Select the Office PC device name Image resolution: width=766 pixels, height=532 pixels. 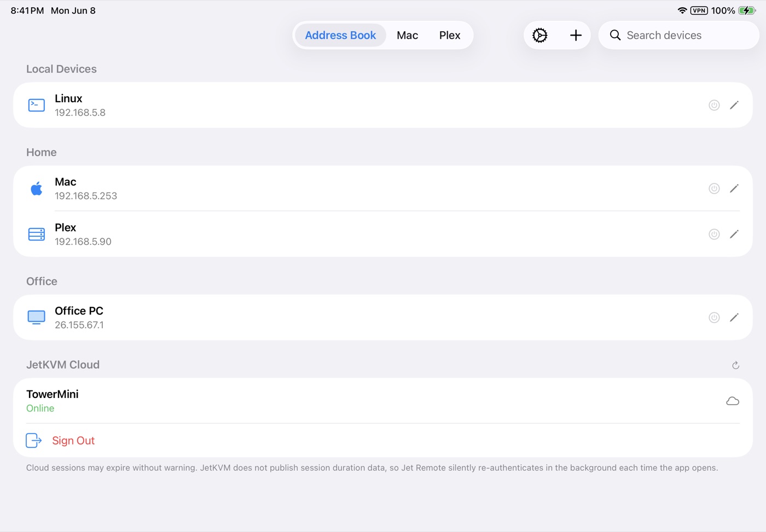pyautogui.click(x=79, y=311)
